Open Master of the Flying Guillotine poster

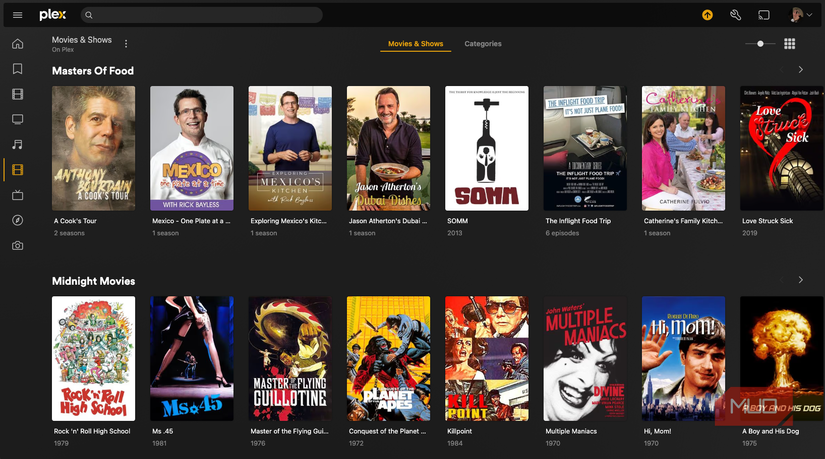click(x=290, y=358)
